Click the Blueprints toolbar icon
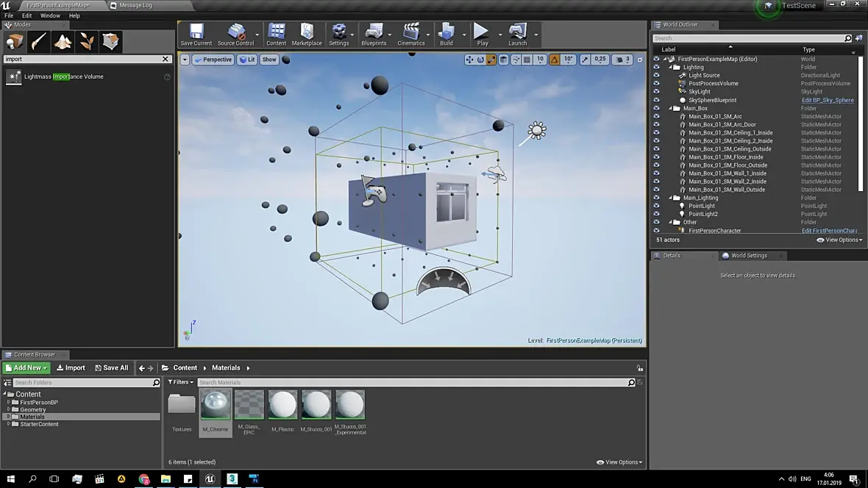The height and width of the screenshot is (488, 868). pos(374,34)
